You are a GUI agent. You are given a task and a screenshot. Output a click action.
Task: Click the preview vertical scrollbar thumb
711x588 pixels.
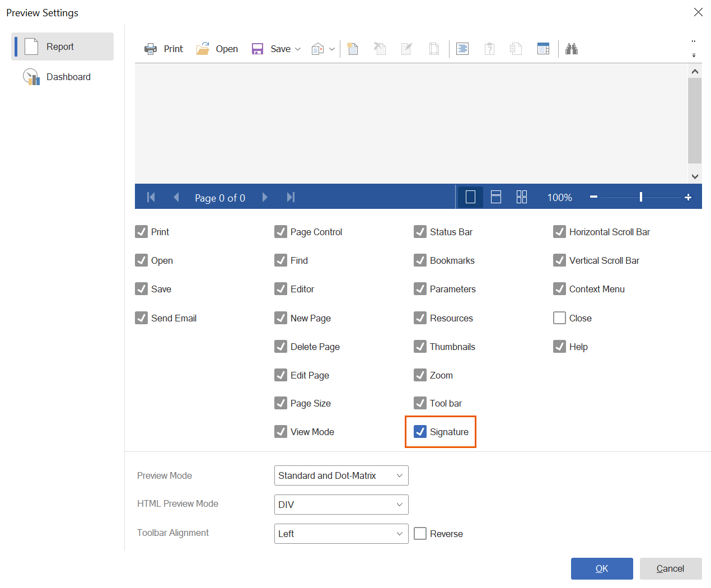[695, 120]
